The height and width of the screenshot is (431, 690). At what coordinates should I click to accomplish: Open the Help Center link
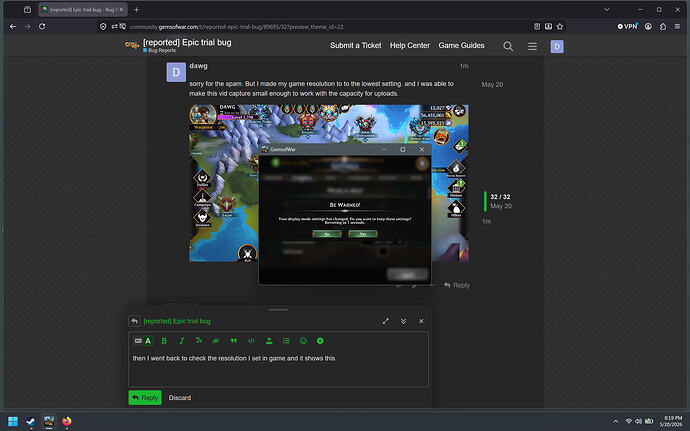pos(410,45)
